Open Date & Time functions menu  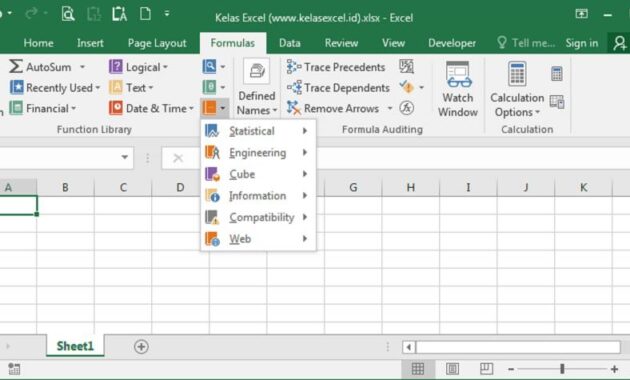(x=151, y=108)
